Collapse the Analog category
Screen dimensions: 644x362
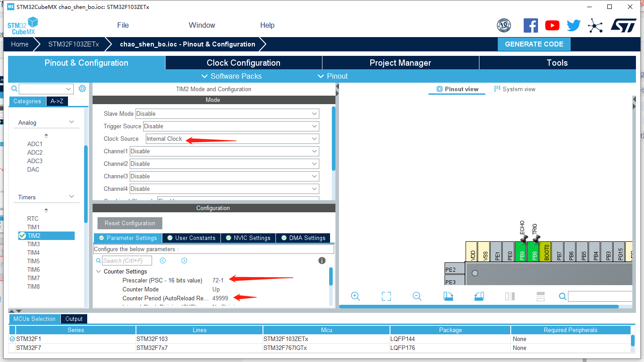(x=72, y=122)
